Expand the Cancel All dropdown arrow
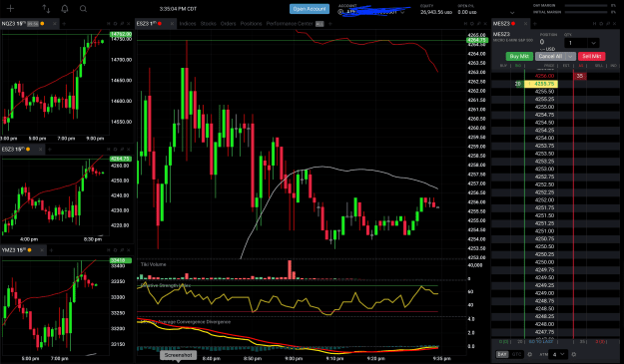The height and width of the screenshot is (364, 624). pos(571,57)
